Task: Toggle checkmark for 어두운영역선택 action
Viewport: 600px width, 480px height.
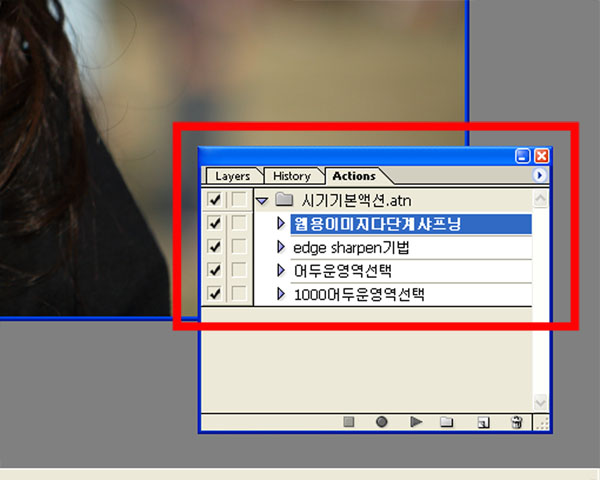Action: coord(214,270)
